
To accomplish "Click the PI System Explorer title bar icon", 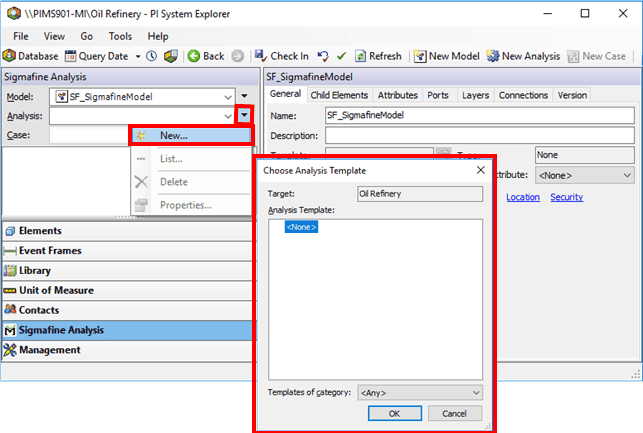I will pyautogui.click(x=14, y=14).
